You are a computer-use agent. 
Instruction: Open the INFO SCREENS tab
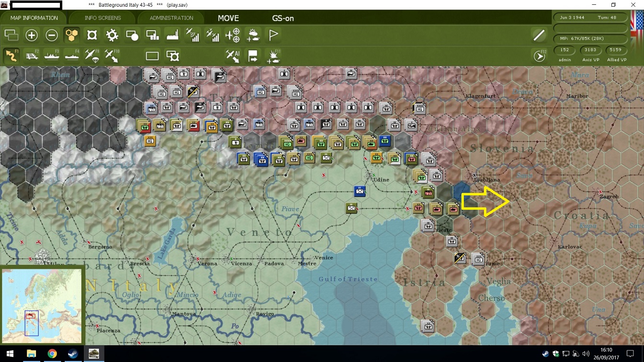pyautogui.click(x=103, y=18)
